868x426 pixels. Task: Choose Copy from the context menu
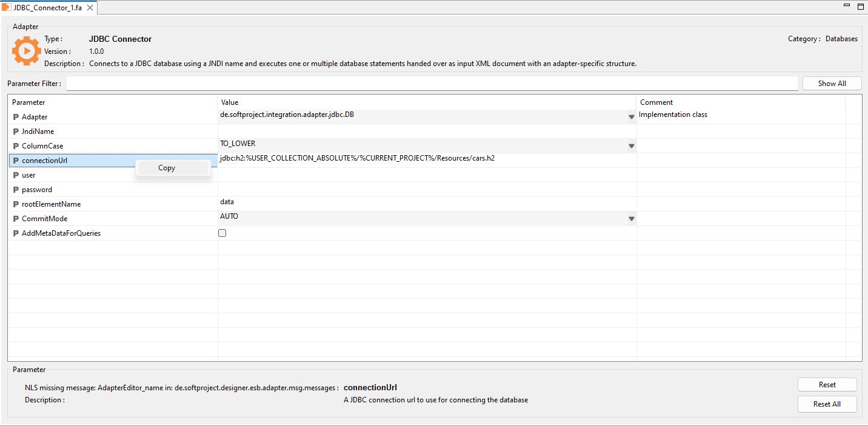(x=167, y=168)
